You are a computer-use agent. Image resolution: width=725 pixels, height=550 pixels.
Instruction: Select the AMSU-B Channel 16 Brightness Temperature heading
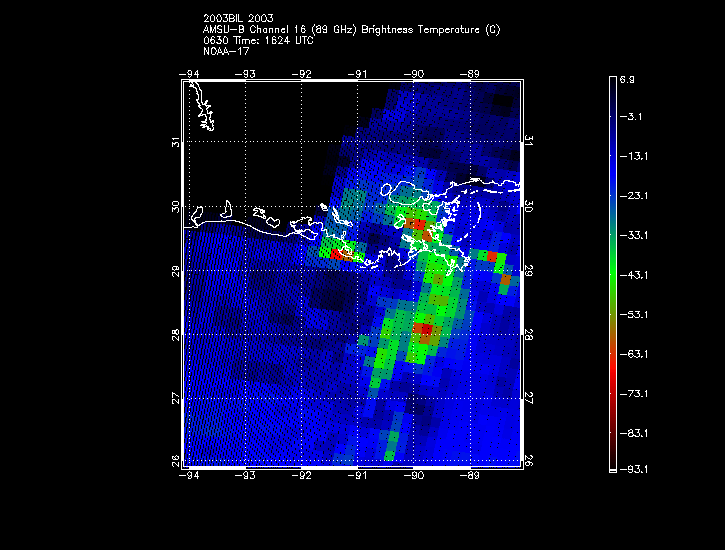(351, 30)
